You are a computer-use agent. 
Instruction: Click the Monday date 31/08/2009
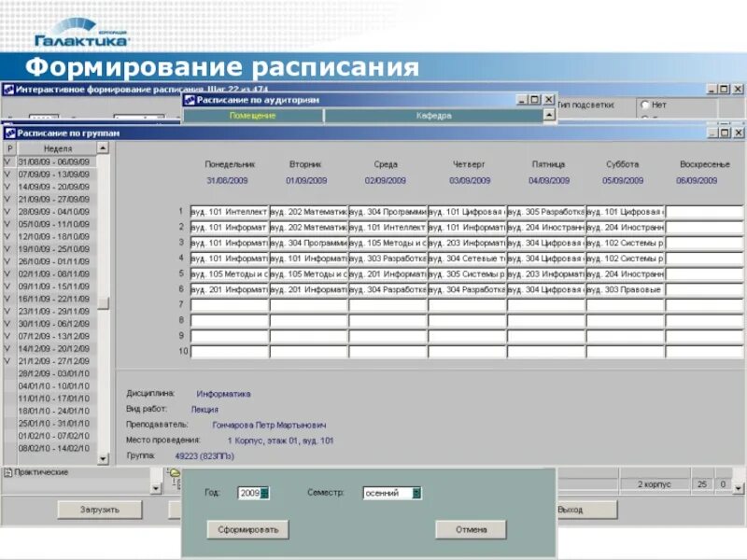pos(227,180)
